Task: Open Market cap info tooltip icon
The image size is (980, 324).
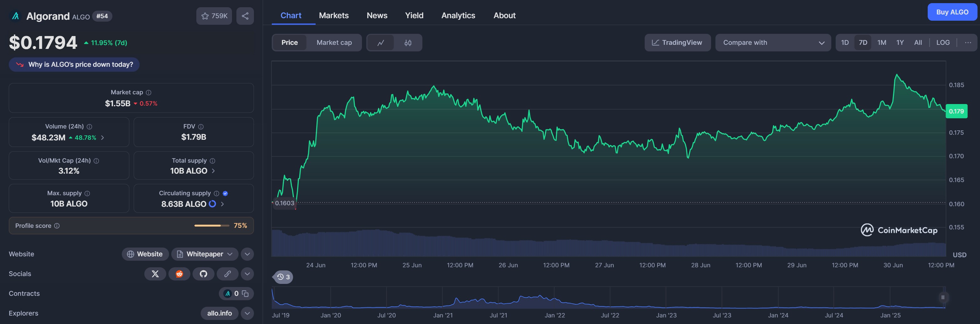Action: 149,92
